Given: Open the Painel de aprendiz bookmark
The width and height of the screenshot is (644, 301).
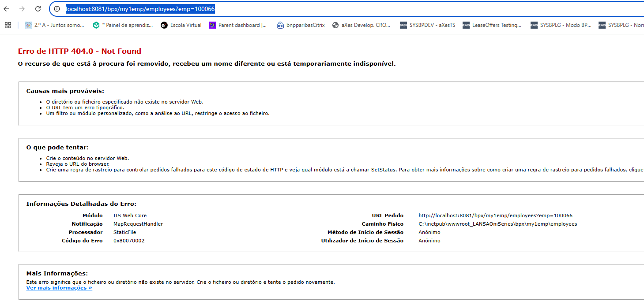Looking at the screenshot, I should pyautogui.click(x=123, y=25).
